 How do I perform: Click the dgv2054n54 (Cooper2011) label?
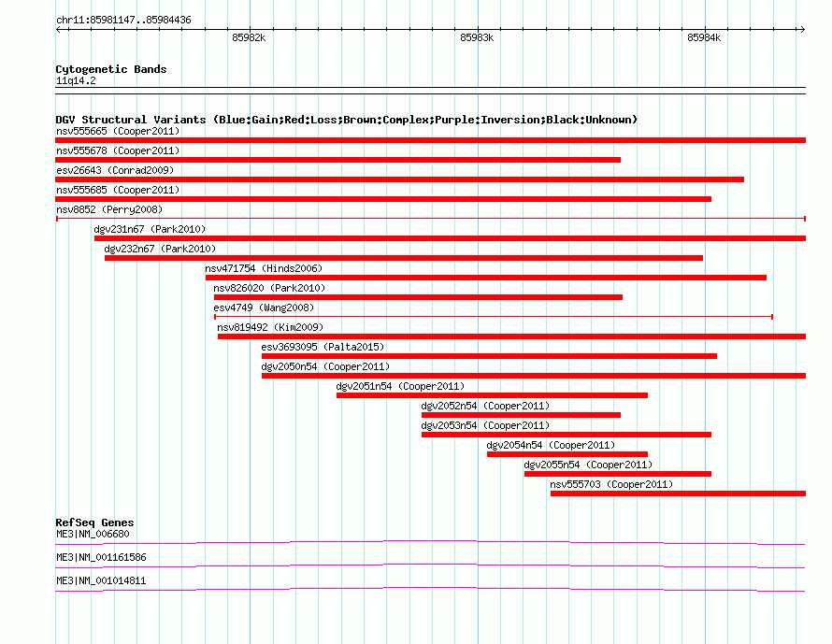(x=551, y=445)
